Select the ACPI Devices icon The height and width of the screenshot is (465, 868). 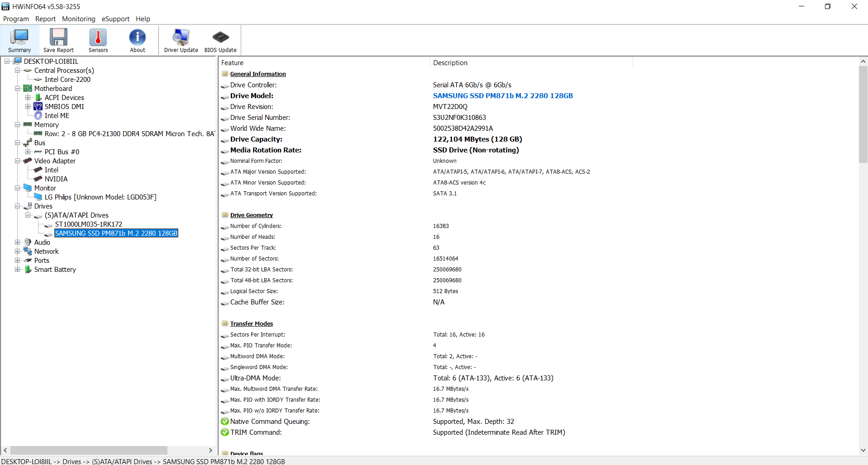[x=38, y=97]
